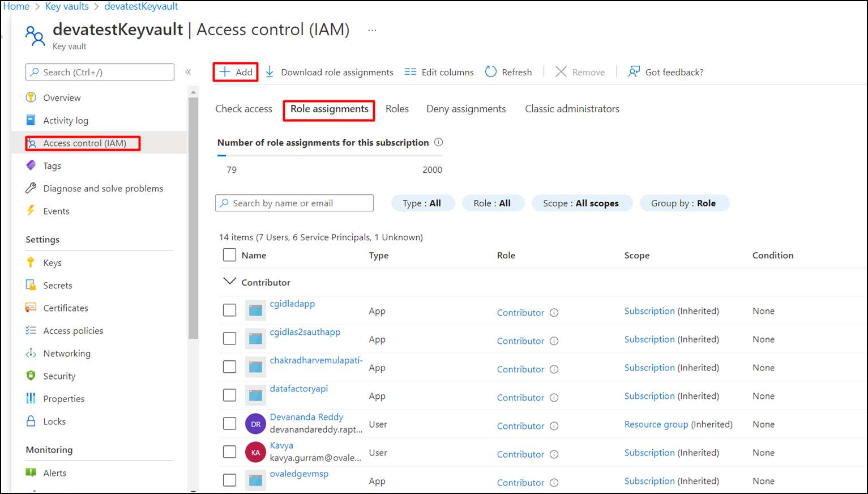The height and width of the screenshot is (494, 868).
Task: Check the cgidlas2sauthapp row checkbox
Action: click(x=229, y=339)
